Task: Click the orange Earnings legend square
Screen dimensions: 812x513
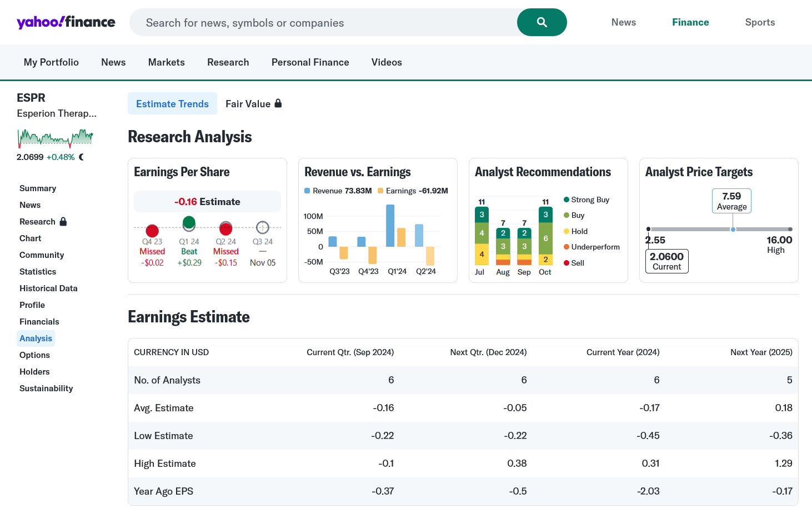Action: coord(380,191)
